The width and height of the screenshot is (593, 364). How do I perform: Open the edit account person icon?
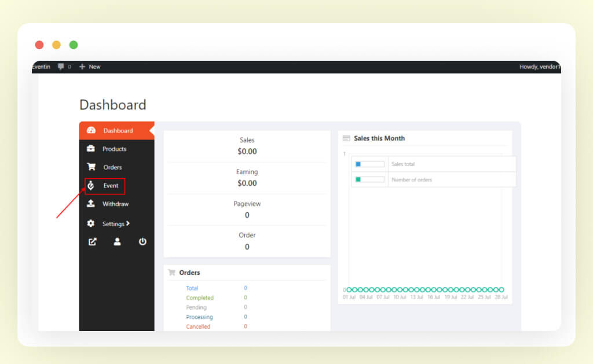(117, 241)
